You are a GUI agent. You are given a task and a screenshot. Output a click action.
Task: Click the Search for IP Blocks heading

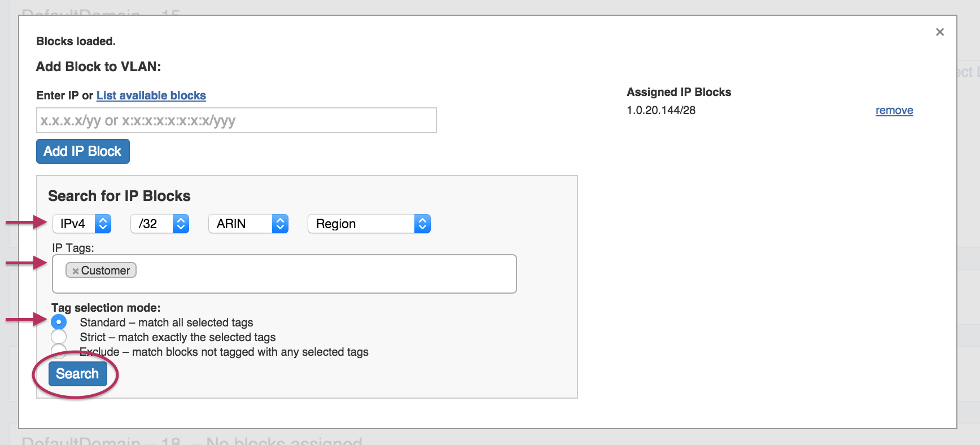coord(119,196)
